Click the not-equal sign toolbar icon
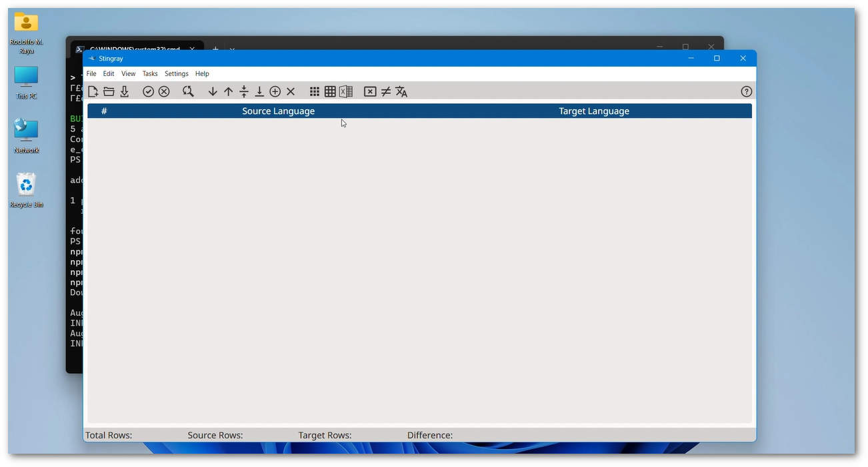 pos(385,92)
